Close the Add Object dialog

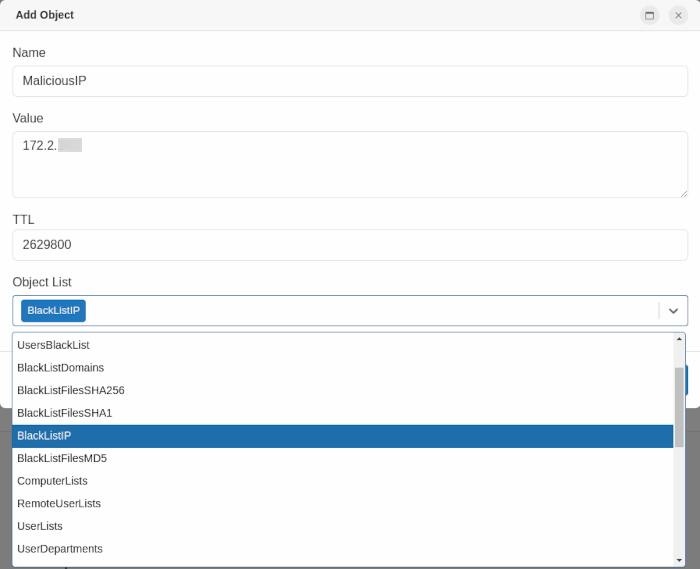678,15
